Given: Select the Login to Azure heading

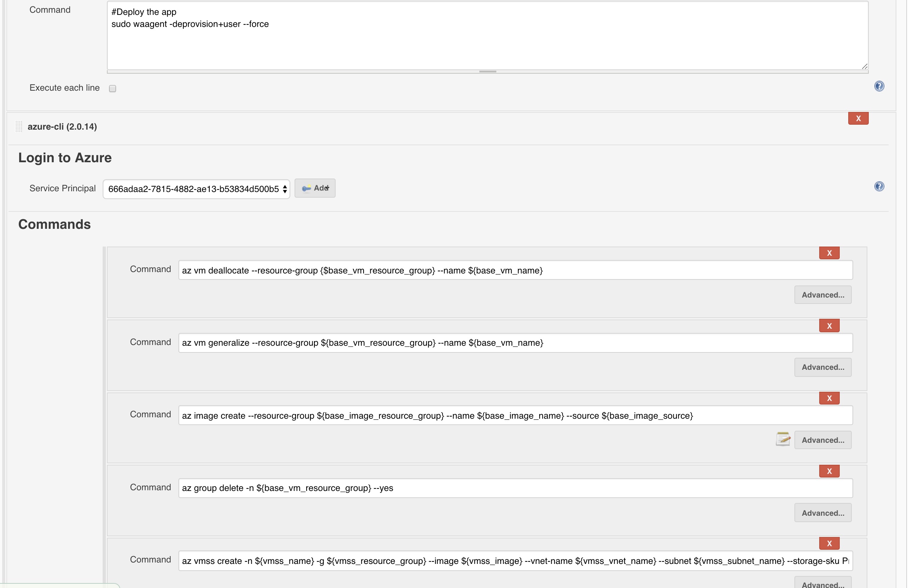Looking at the screenshot, I should [x=65, y=158].
